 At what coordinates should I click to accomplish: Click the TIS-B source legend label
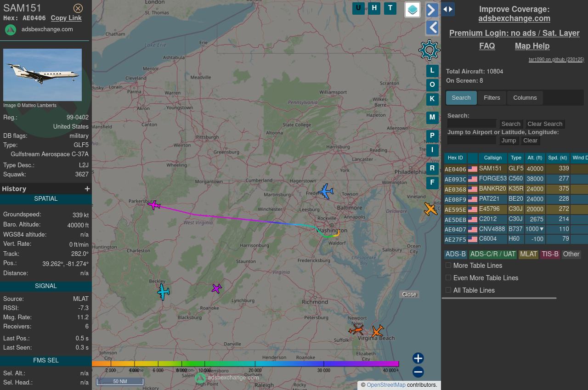550,254
